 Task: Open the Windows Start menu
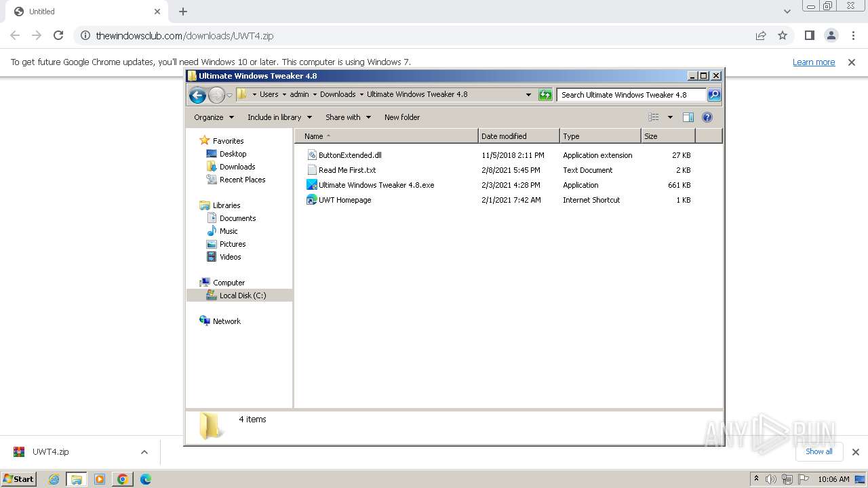[x=19, y=479]
